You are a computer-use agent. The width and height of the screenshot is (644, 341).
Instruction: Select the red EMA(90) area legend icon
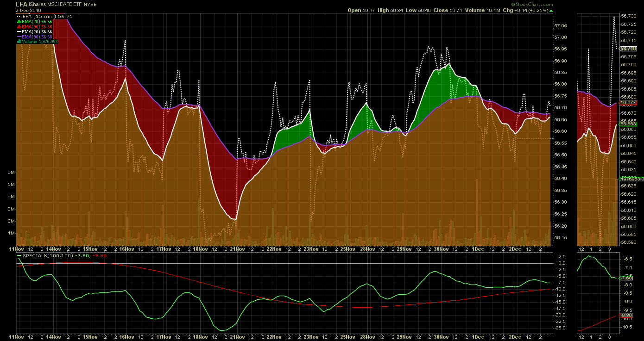coord(19,27)
